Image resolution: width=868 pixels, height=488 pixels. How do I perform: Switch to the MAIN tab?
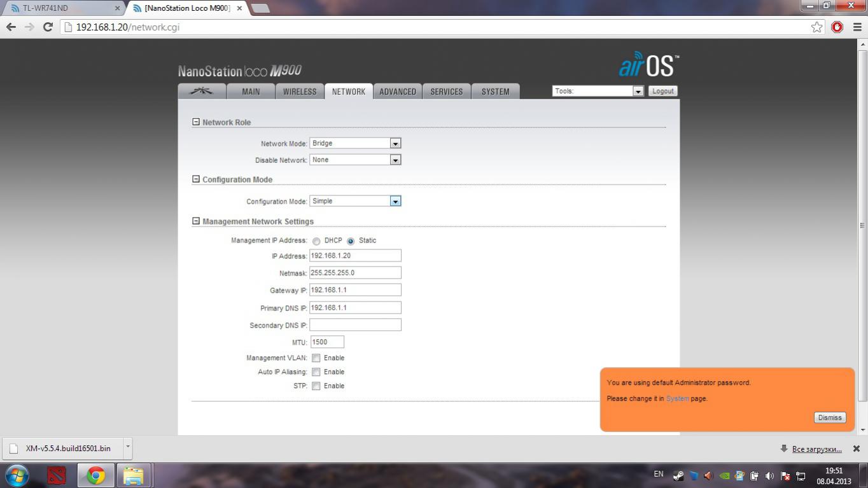251,92
